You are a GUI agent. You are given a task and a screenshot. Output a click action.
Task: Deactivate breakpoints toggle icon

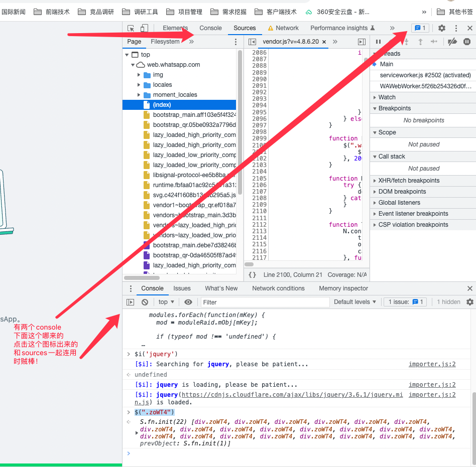click(x=452, y=42)
